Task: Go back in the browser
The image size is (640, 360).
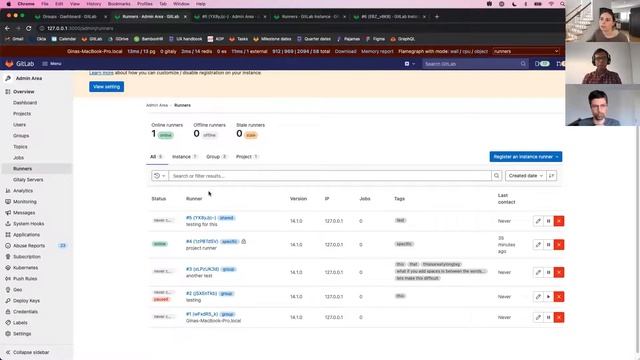Action: pyautogui.click(x=7, y=28)
